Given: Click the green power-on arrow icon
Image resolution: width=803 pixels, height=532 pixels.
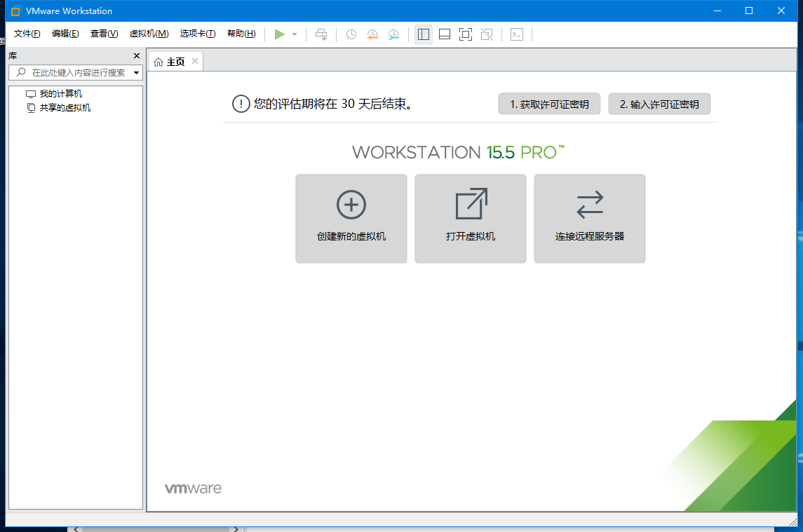Looking at the screenshot, I should pos(280,34).
